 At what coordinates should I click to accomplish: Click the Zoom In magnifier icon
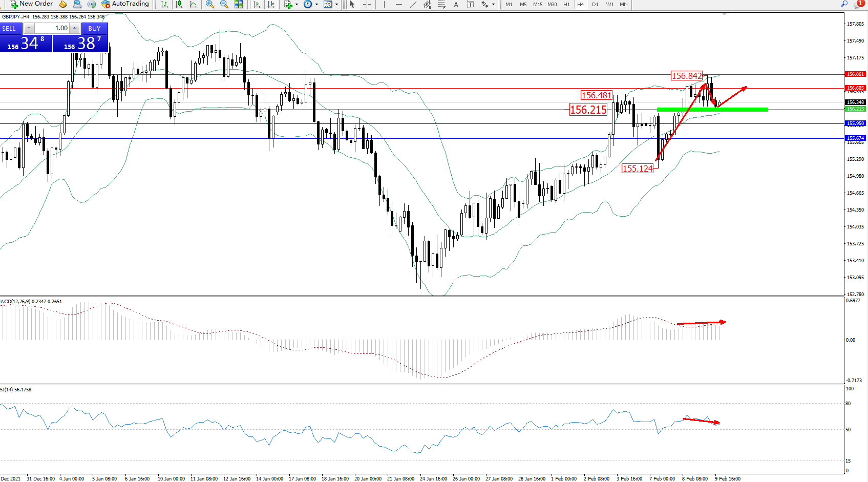tap(209, 4)
